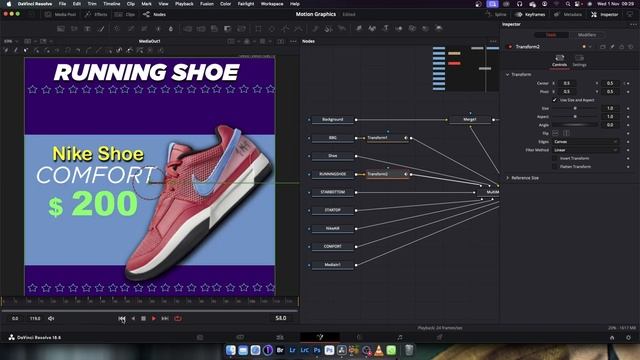Open viewer zoom level dropdown
Screen dimensions: 640x360
point(11,41)
